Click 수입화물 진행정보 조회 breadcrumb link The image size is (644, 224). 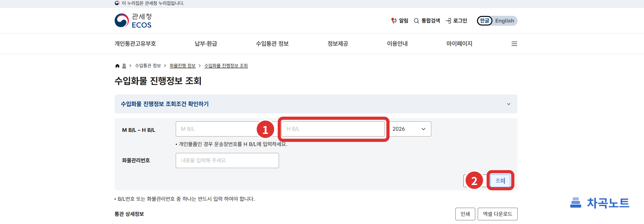pos(226,66)
